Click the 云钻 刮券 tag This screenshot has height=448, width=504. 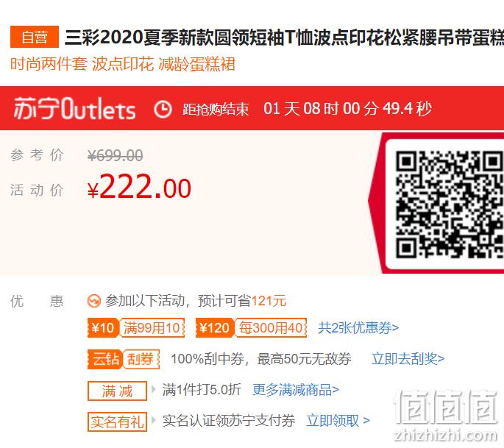click(124, 359)
